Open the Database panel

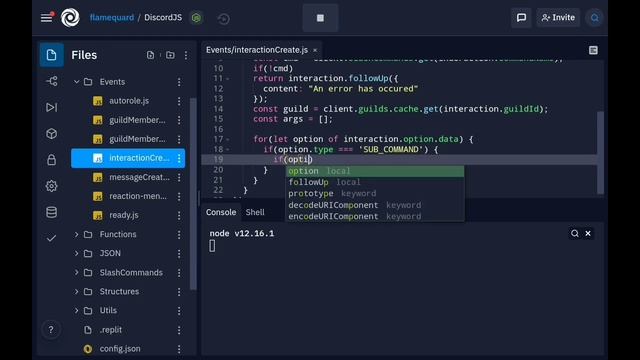click(x=51, y=212)
